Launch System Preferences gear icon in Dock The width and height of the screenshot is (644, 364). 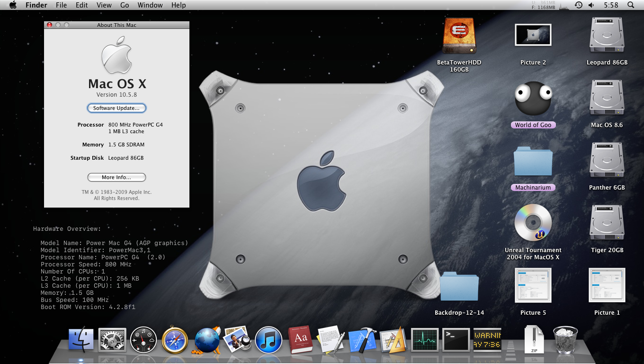(112, 340)
